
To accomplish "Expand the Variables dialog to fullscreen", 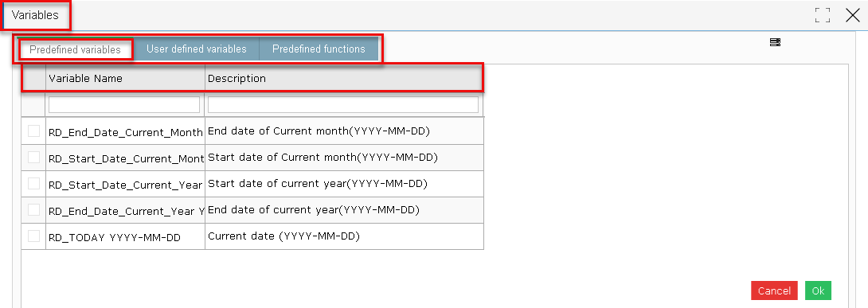I will tap(823, 15).
